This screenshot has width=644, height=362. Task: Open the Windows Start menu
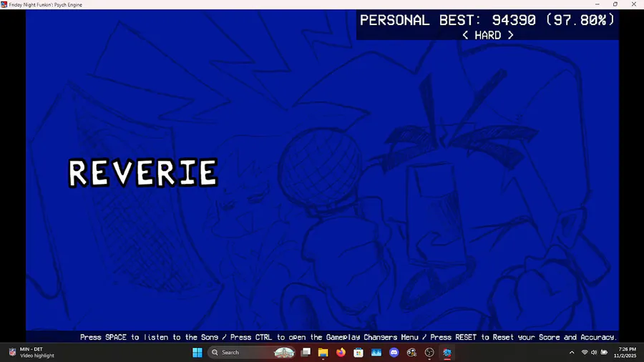[x=197, y=352]
